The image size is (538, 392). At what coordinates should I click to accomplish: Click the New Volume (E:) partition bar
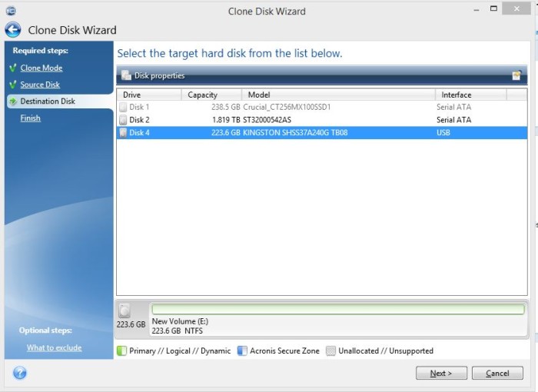click(338, 309)
